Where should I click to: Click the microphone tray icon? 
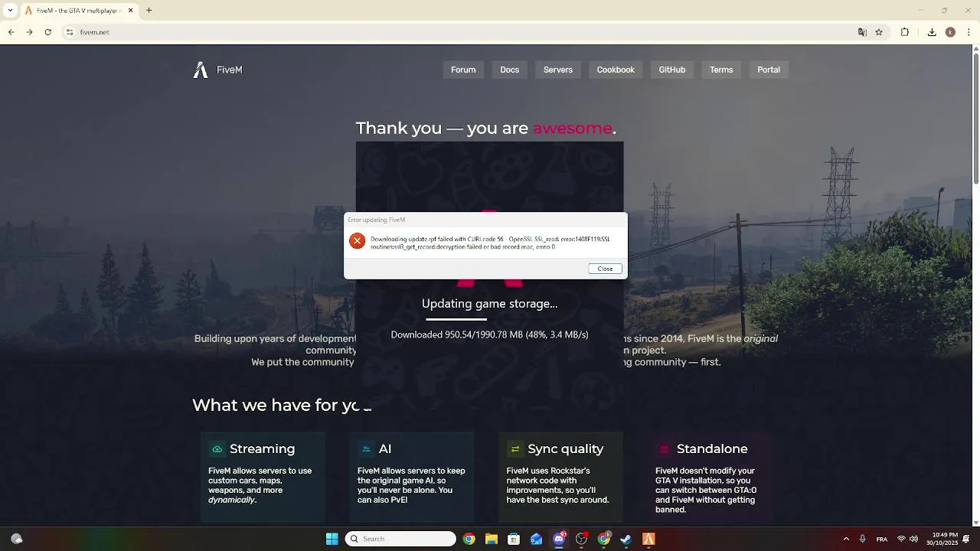pyautogui.click(x=863, y=539)
